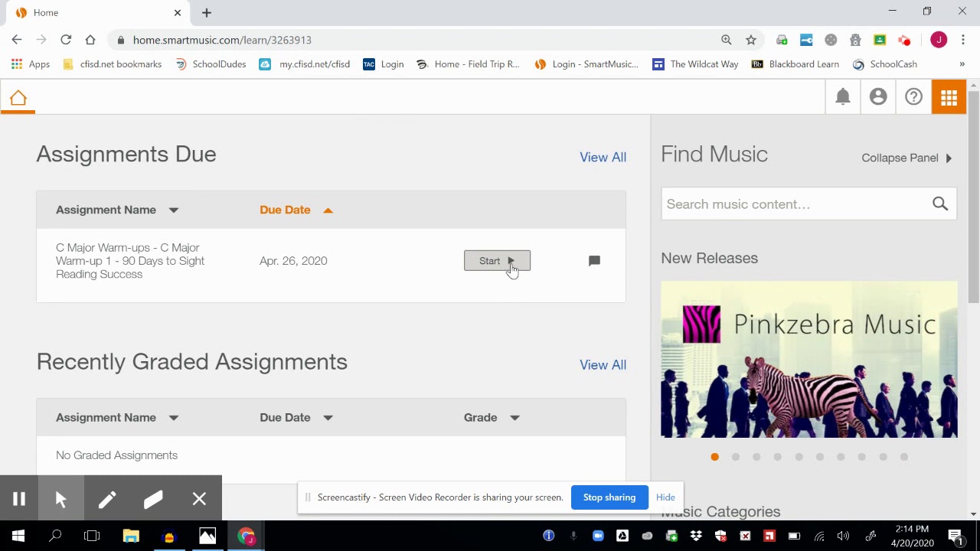Screen dimensions: 980x551
Task: Sort graded assignments by Due Date
Action: tap(328, 417)
